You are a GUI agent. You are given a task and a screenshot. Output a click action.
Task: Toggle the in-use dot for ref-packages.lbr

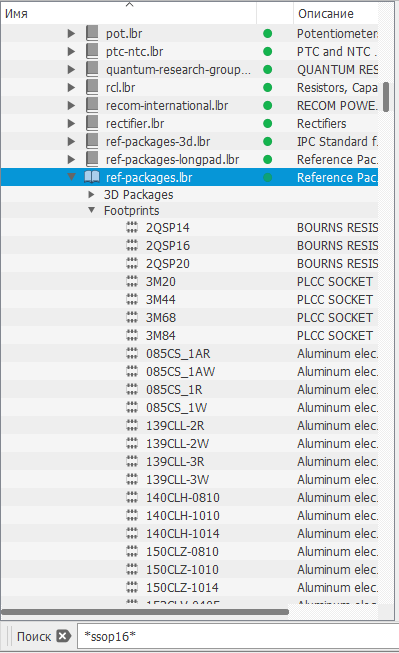pyautogui.click(x=268, y=177)
